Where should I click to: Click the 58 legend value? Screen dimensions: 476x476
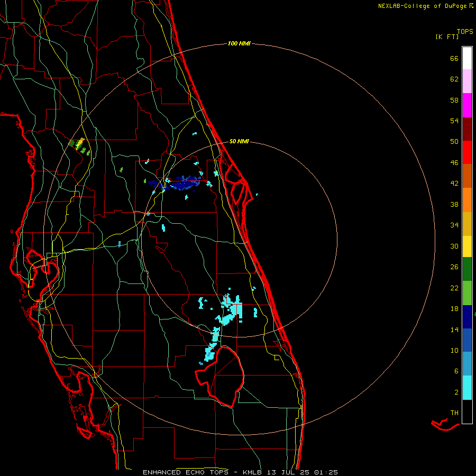point(454,100)
